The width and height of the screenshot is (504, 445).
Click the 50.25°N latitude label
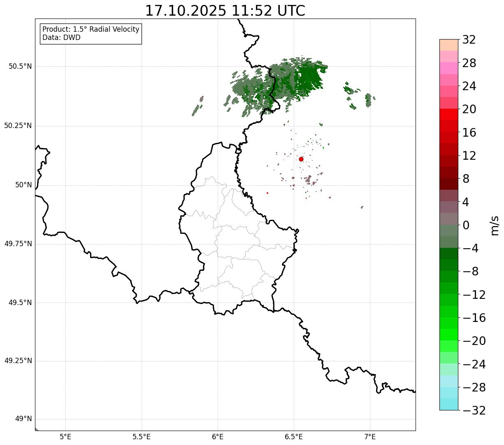point(18,126)
